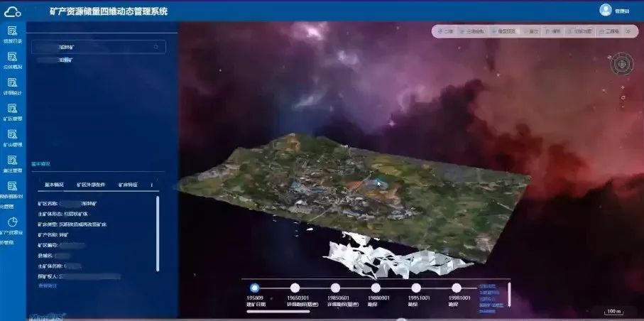Click the magnifier icon in search box

tap(156, 47)
